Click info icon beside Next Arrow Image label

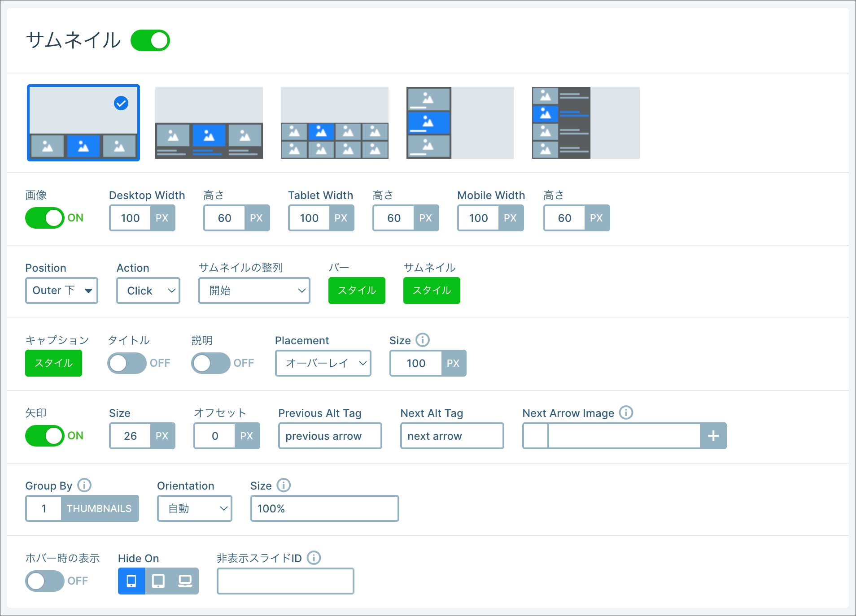(x=626, y=412)
